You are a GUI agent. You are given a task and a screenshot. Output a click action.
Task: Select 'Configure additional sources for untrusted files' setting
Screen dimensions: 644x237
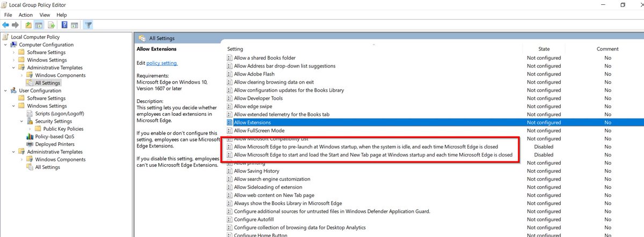coord(332,211)
